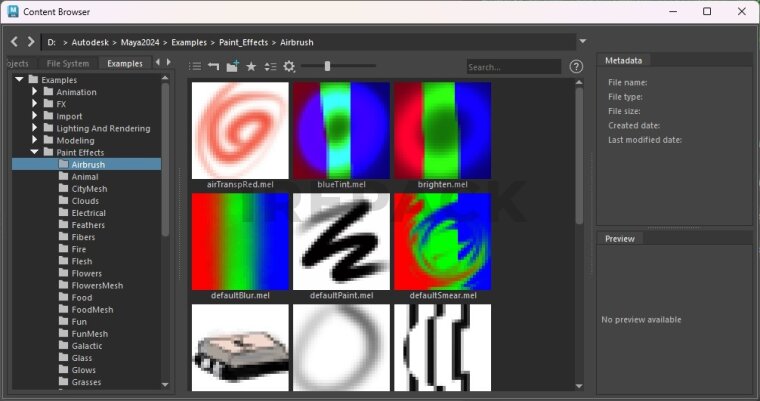The image size is (760, 401).
Task: Click the Search input field
Action: (x=512, y=67)
